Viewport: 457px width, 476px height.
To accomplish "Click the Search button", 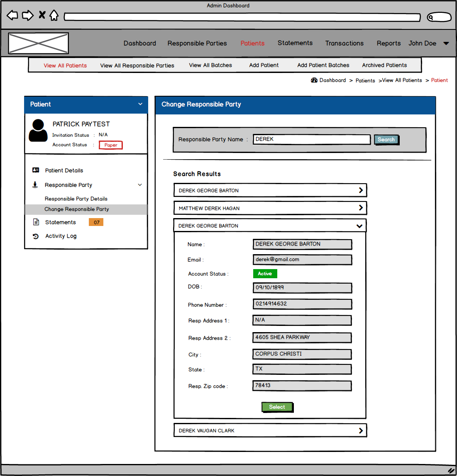I will coord(386,140).
